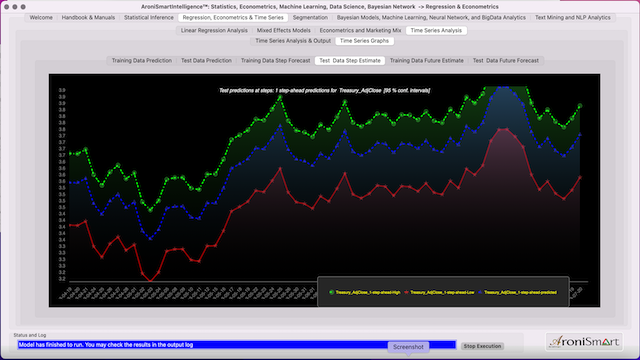
Task: Select Test Data Step Estimate tab
Action: pyautogui.click(x=350, y=60)
